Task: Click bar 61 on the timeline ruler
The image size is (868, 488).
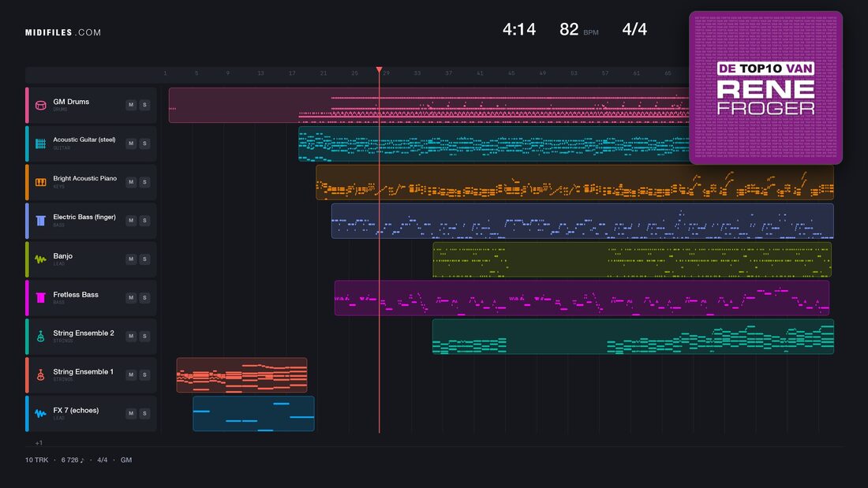Action: (x=636, y=73)
